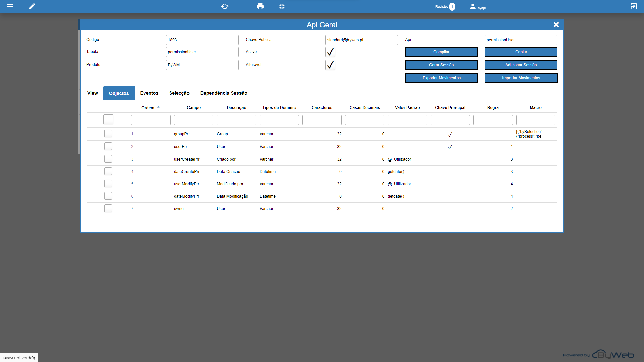Check the select-all header checkbox
This screenshot has height=362, width=644.
(x=108, y=119)
